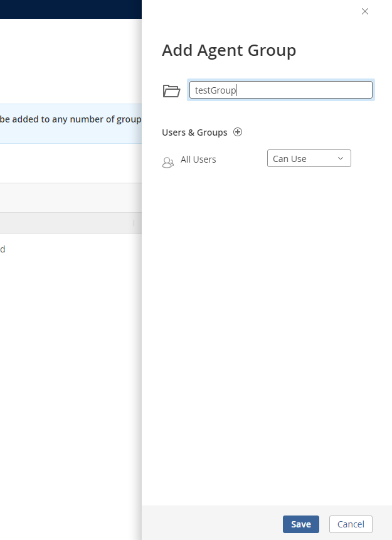The width and height of the screenshot is (392, 540).
Task: Click the dark navy top header bar
Action: point(71,9)
